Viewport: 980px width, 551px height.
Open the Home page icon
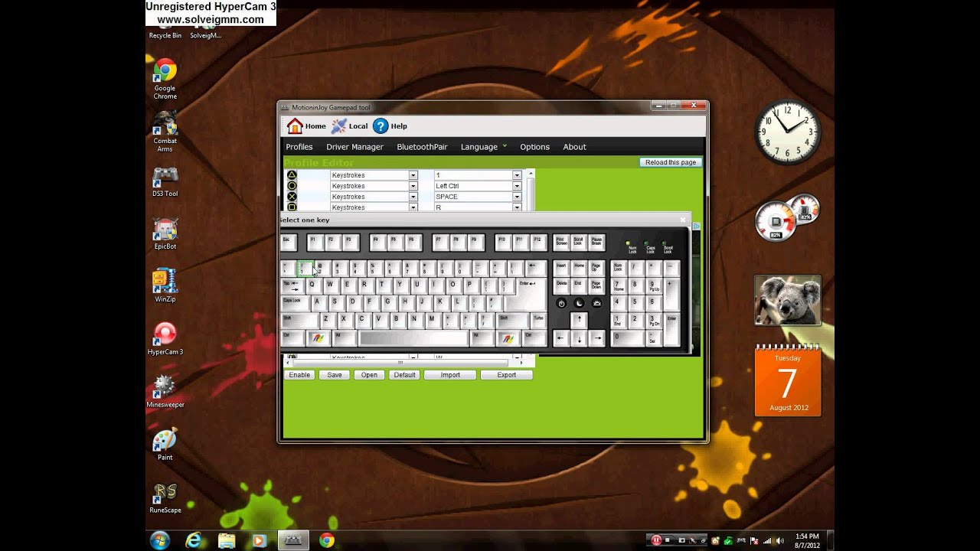tap(295, 126)
